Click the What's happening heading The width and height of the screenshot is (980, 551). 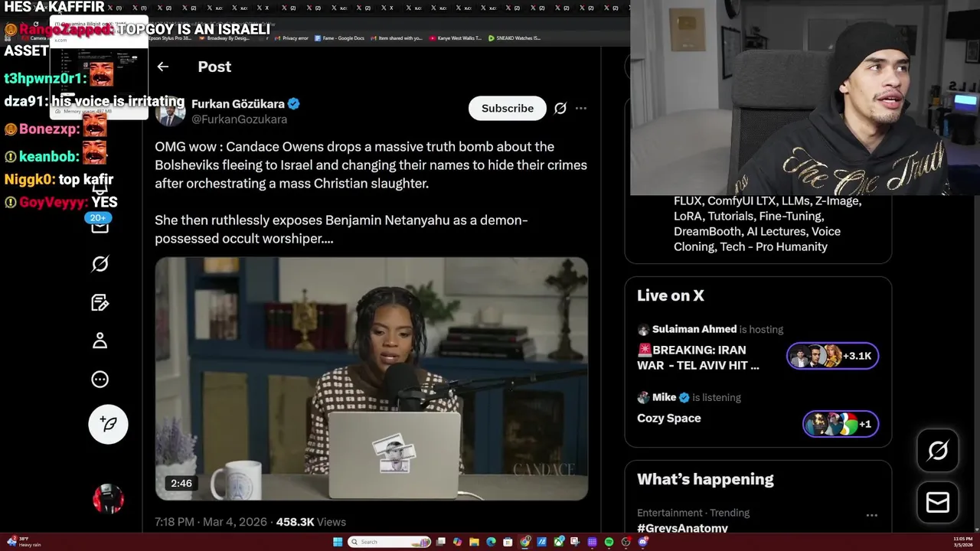pyautogui.click(x=705, y=479)
